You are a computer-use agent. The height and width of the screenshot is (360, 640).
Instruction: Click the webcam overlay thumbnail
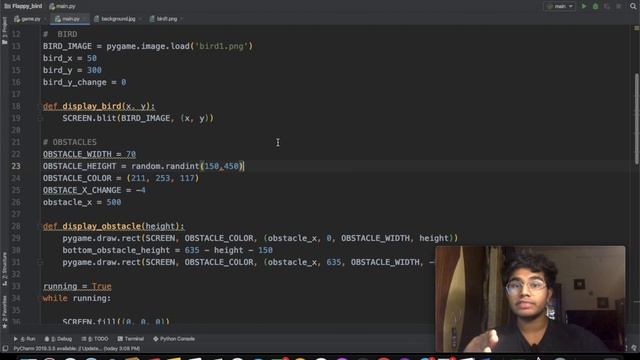(530, 299)
